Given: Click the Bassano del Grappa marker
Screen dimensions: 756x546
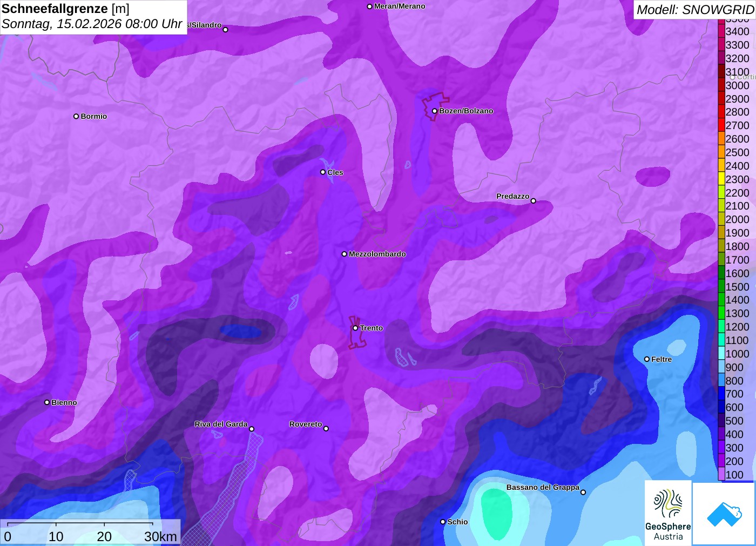Looking at the screenshot, I should (x=583, y=492).
